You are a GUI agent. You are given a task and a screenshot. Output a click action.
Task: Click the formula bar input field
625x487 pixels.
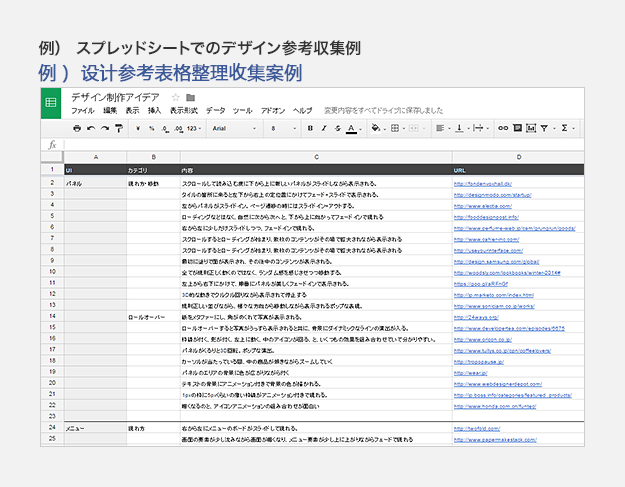[324, 145]
